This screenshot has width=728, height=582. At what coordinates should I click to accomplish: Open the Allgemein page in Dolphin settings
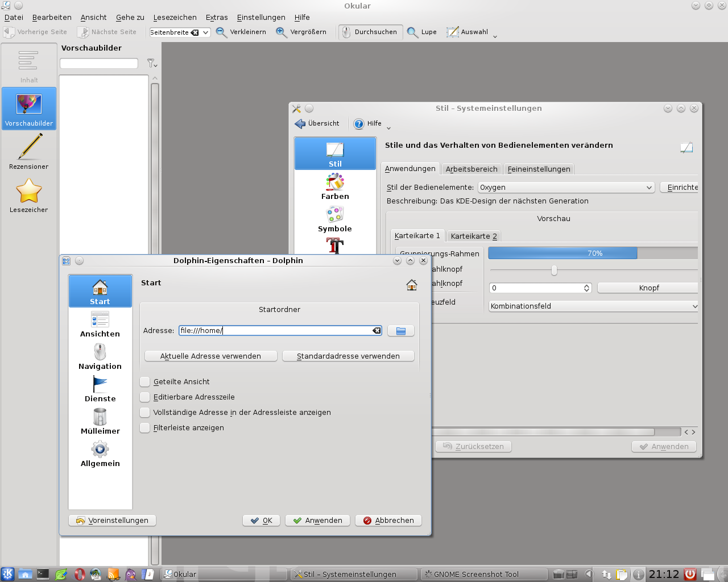point(100,454)
